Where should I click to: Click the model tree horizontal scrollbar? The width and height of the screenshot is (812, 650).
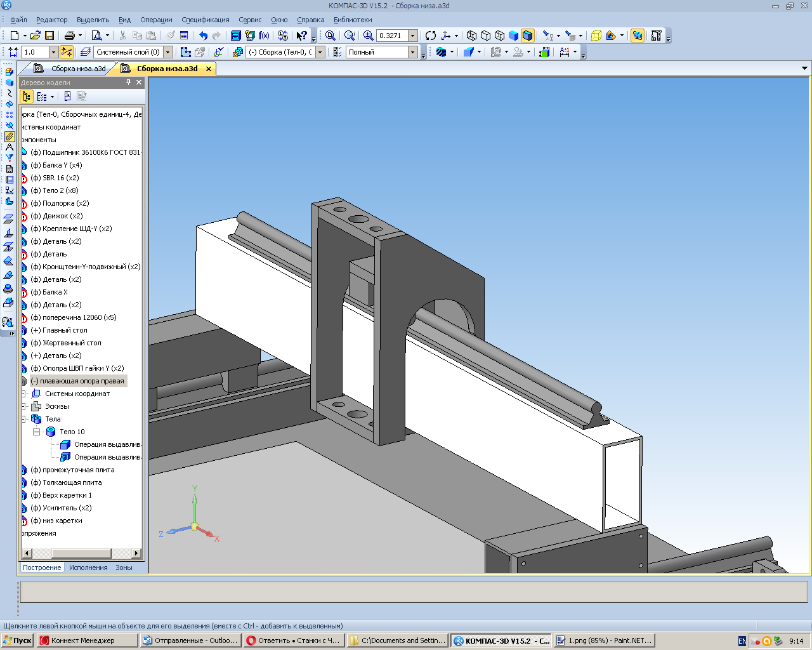coord(81,553)
